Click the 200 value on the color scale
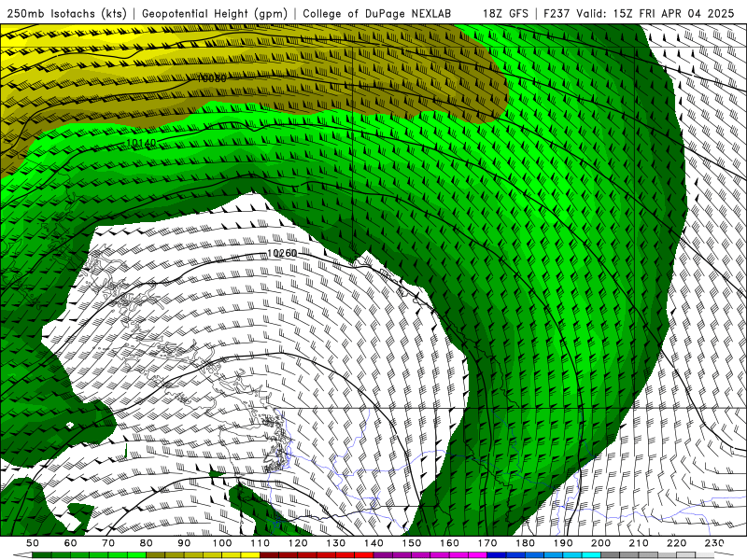The height and width of the screenshot is (560, 747). 600,543
